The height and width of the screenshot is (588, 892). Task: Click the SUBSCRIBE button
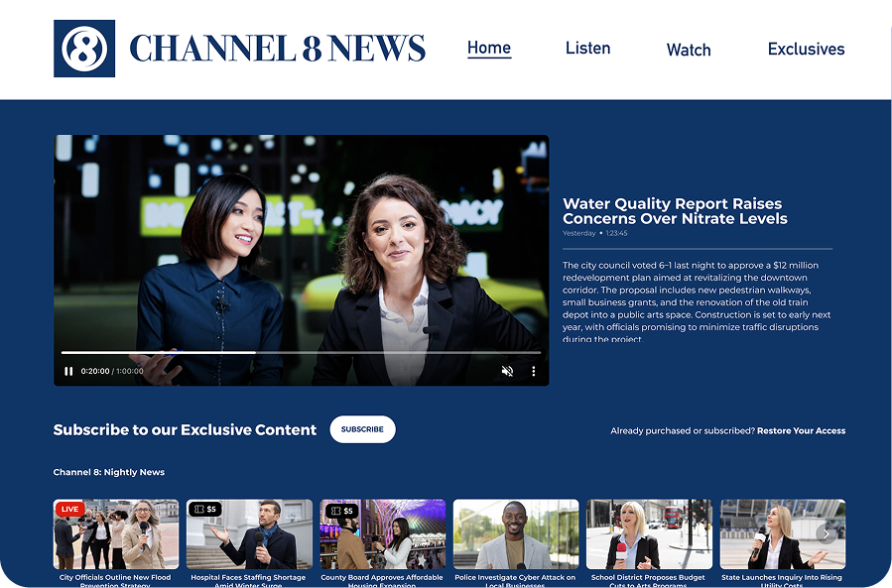[362, 429]
